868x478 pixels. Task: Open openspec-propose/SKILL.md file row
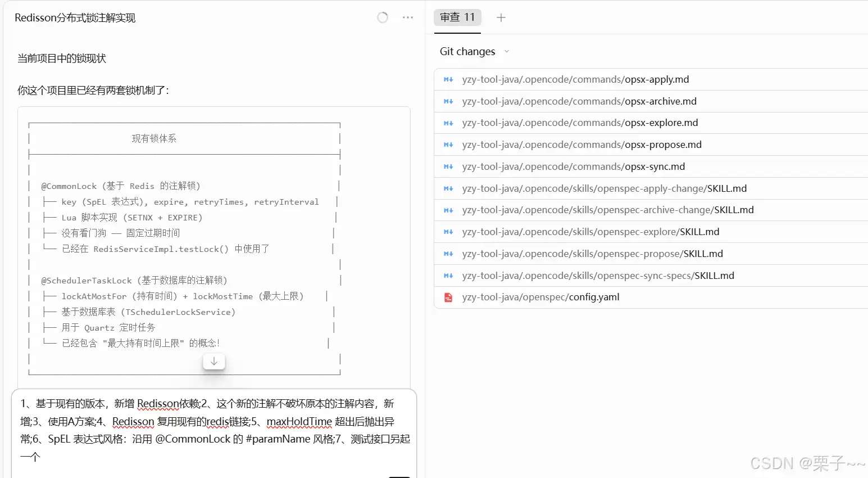pyautogui.click(x=651, y=254)
